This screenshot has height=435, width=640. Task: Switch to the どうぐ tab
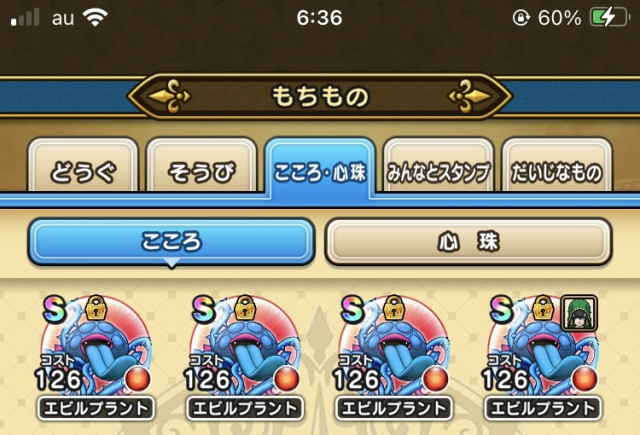(x=83, y=166)
